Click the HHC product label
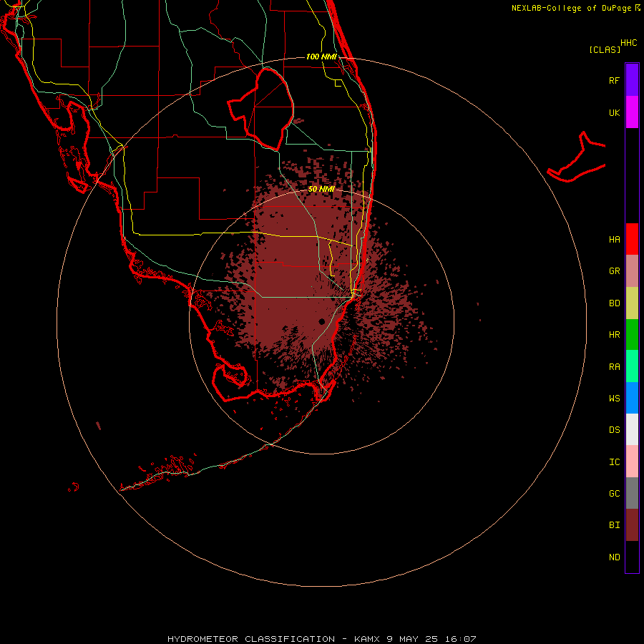 click(x=628, y=43)
